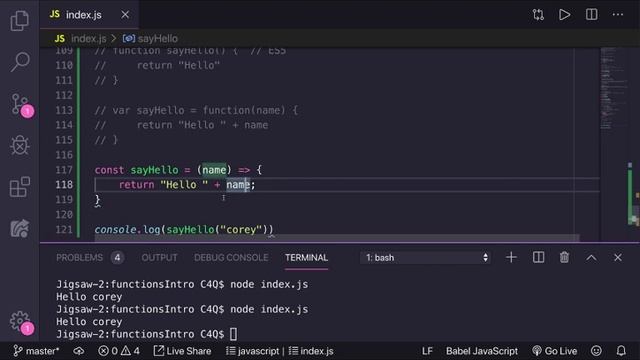Click the PROBLEMS count badge 4
Image resolution: width=640 pixels, height=360 pixels.
click(x=117, y=258)
